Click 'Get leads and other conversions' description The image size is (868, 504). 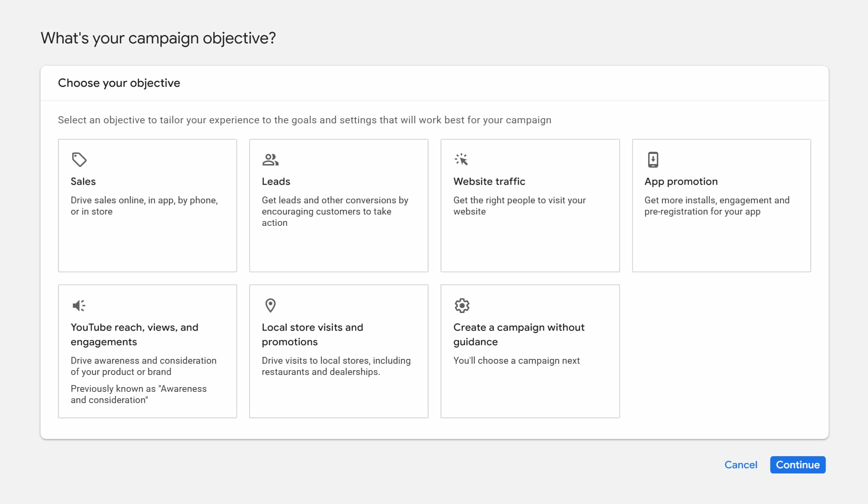[x=335, y=211]
